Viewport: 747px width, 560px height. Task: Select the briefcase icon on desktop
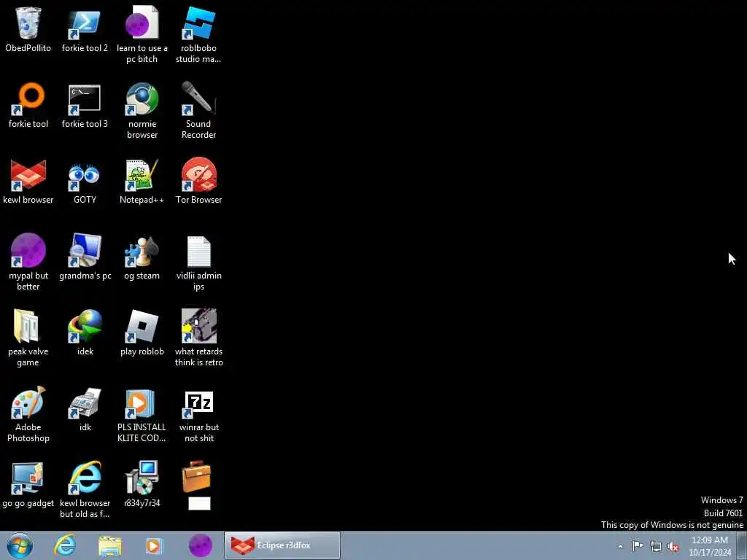tap(197, 476)
